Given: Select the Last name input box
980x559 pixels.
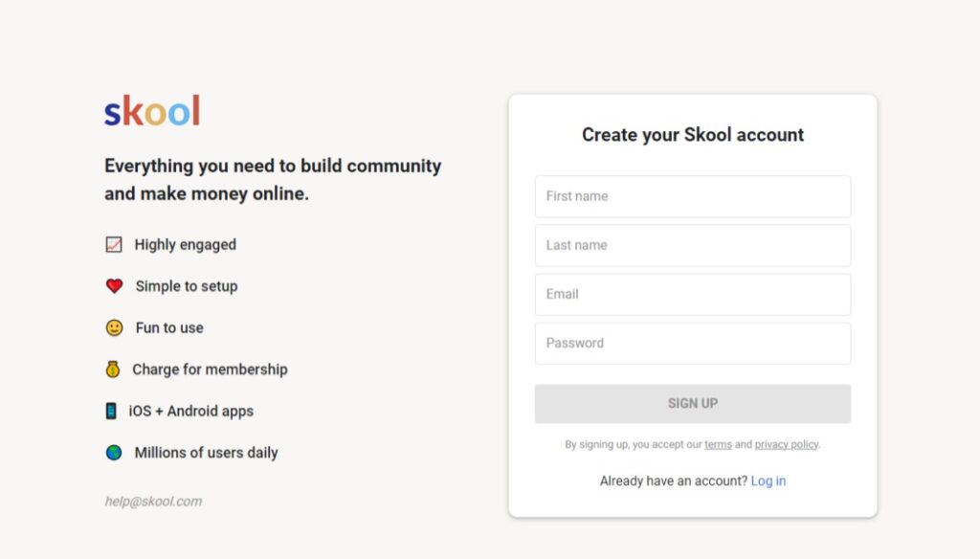Looking at the screenshot, I should point(693,245).
